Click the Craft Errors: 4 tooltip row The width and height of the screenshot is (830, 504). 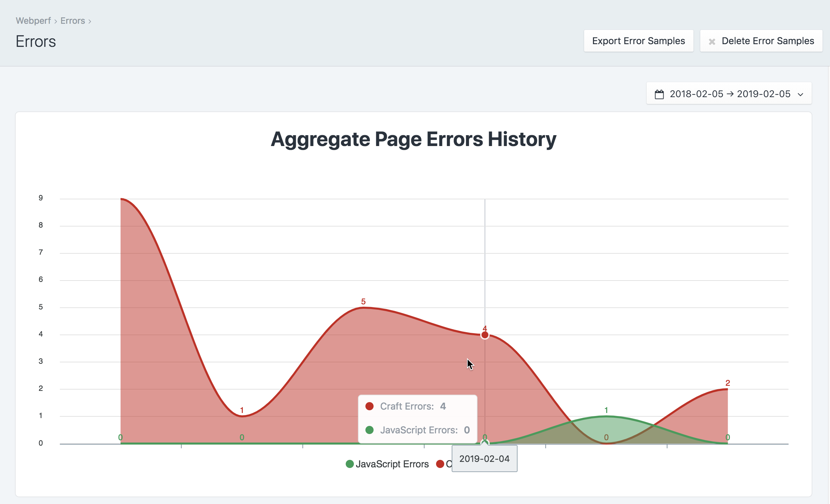click(406, 406)
